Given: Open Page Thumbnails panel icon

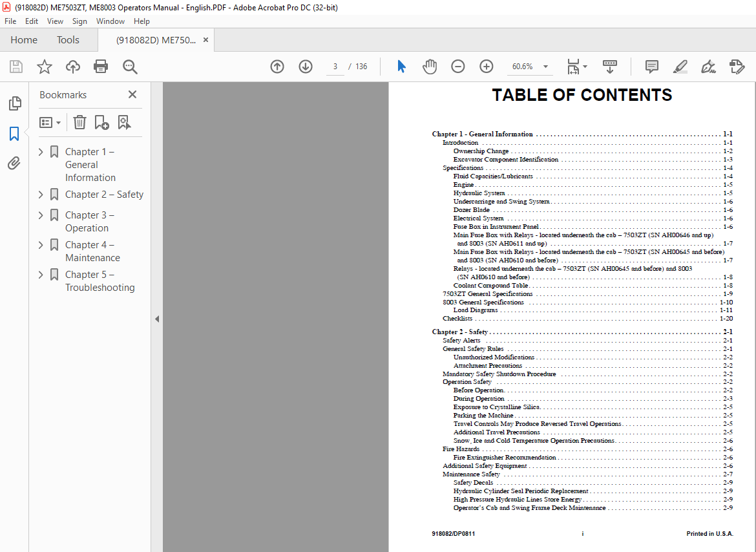Looking at the screenshot, I should coord(14,103).
